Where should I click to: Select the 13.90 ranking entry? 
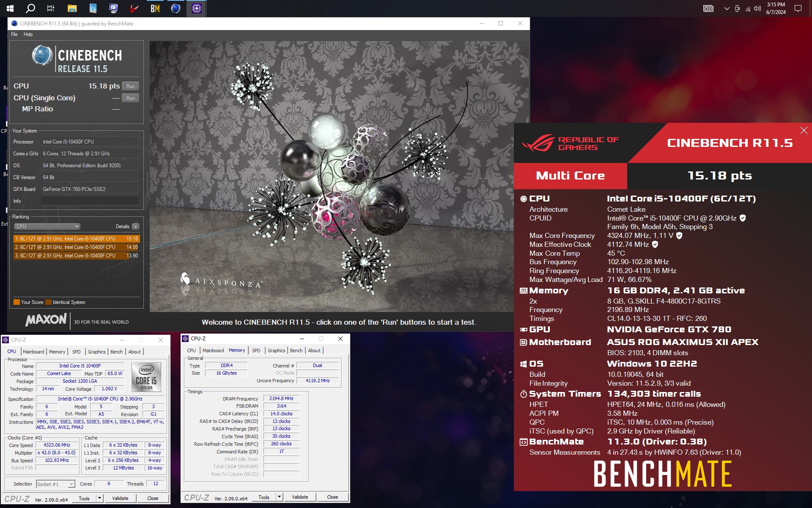pyautogui.click(x=76, y=256)
